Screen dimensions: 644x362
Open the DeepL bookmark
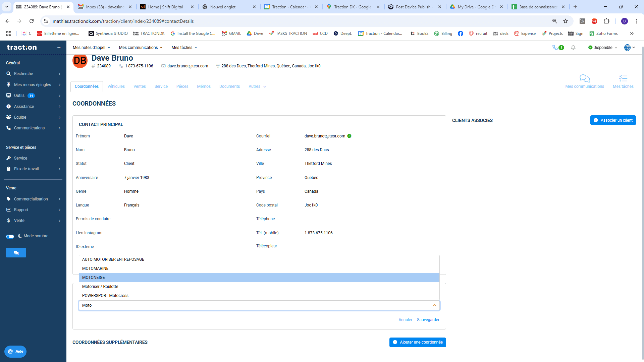[342, 34]
